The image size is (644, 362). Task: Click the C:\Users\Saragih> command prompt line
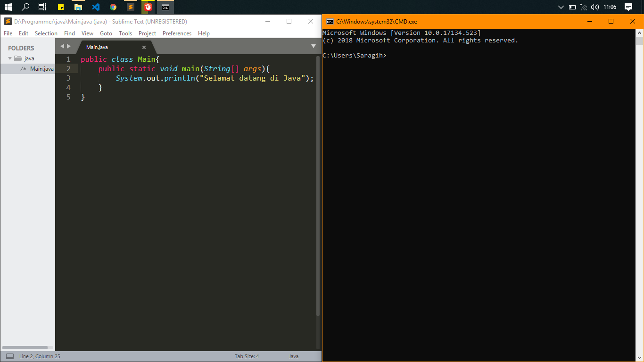point(355,56)
